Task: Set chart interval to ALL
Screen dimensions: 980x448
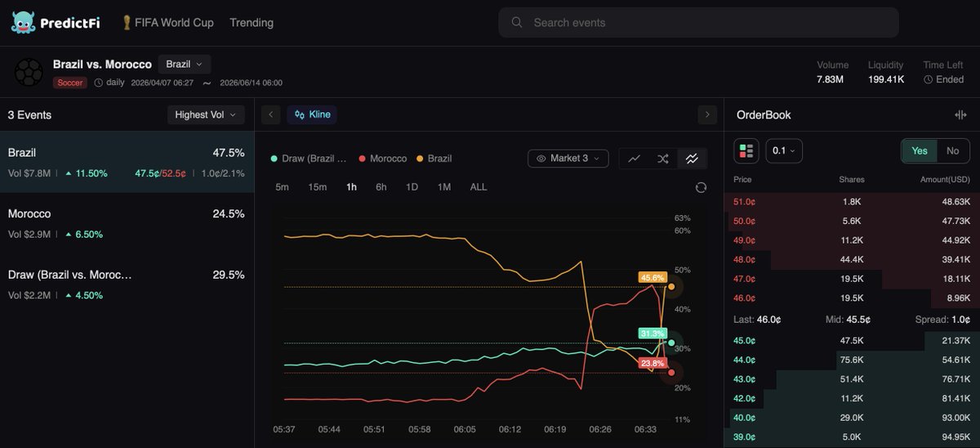Action: point(479,187)
